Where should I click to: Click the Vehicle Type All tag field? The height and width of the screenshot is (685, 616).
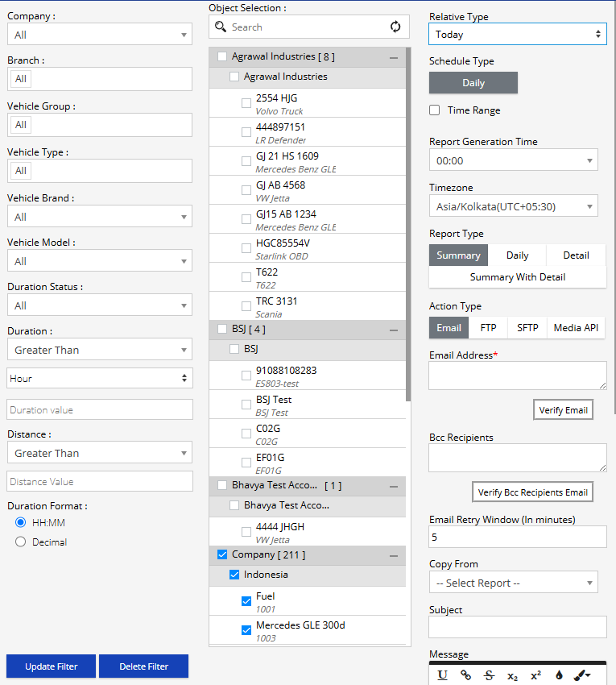100,171
